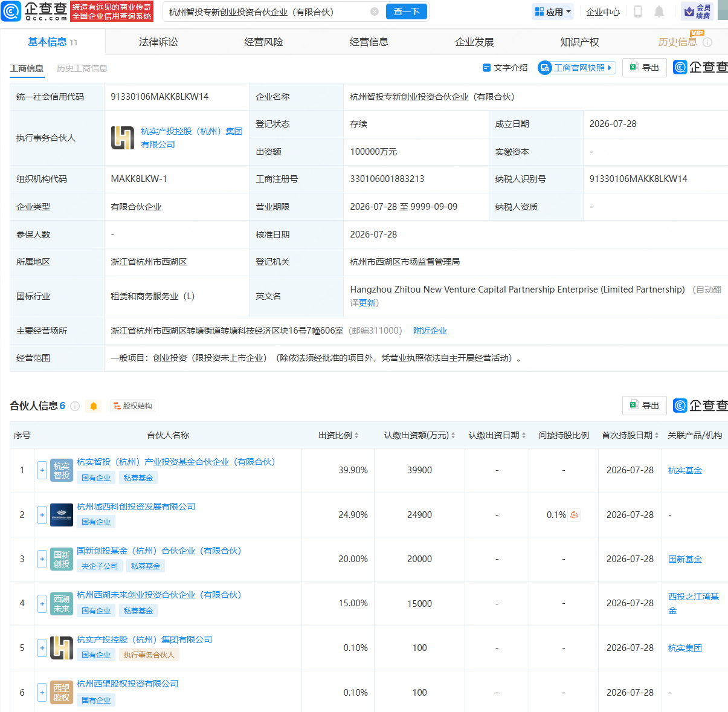
Task: Open the 企业发展 tab
Action: (474, 42)
